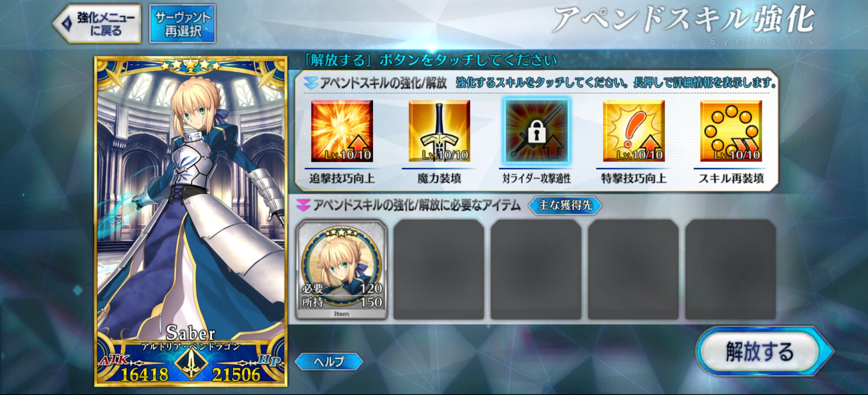Open the ヘルプ help button
The width and height of the screenshot is (868, 395).
point(329,361)
